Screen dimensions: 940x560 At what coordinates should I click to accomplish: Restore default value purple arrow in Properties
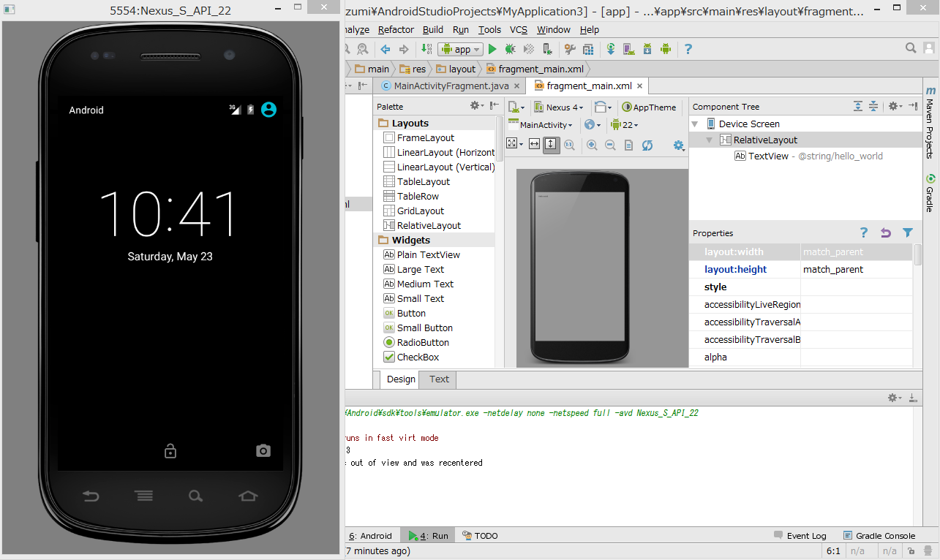[886, 233]
